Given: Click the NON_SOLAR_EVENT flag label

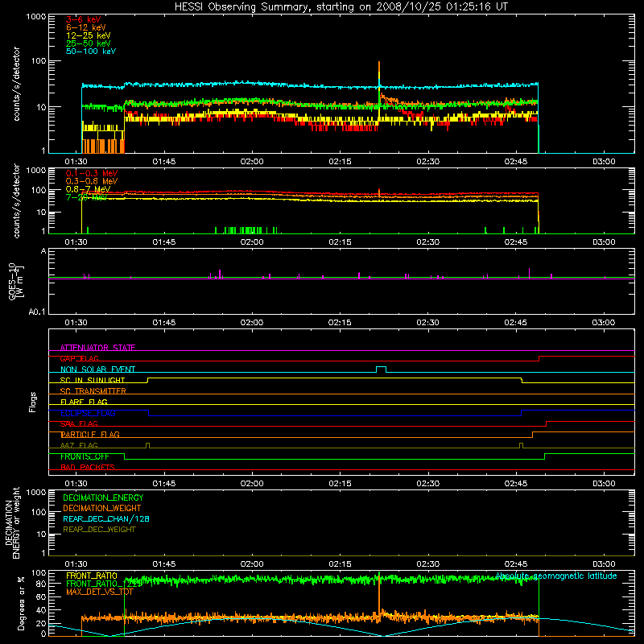Looking at the screenshot, I should pos(97,369).
